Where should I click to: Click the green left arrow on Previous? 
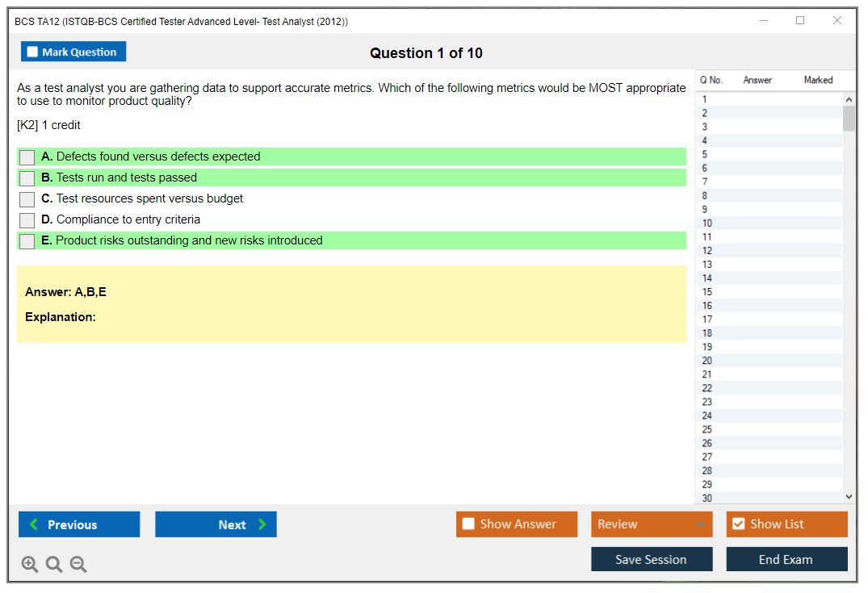click(34, 524)
